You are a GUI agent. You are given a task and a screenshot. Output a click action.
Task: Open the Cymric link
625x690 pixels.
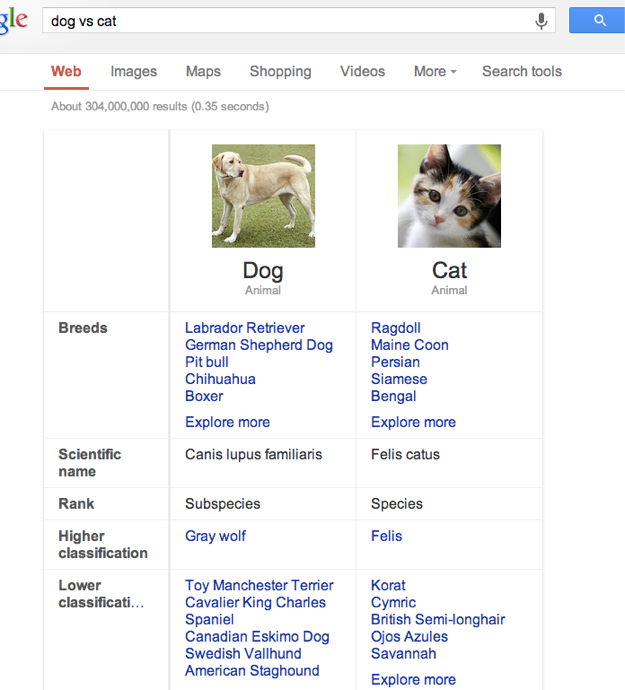point(393,602)
